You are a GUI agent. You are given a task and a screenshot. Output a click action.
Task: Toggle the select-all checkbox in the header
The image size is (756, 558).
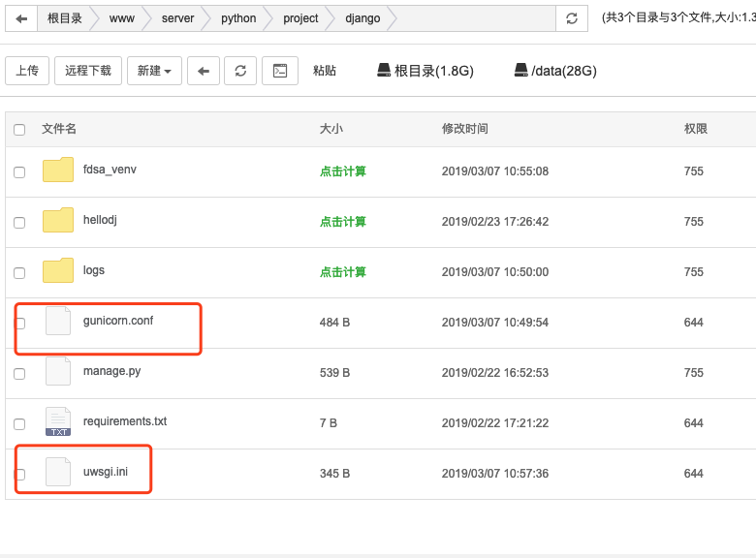tap(19, 130)
